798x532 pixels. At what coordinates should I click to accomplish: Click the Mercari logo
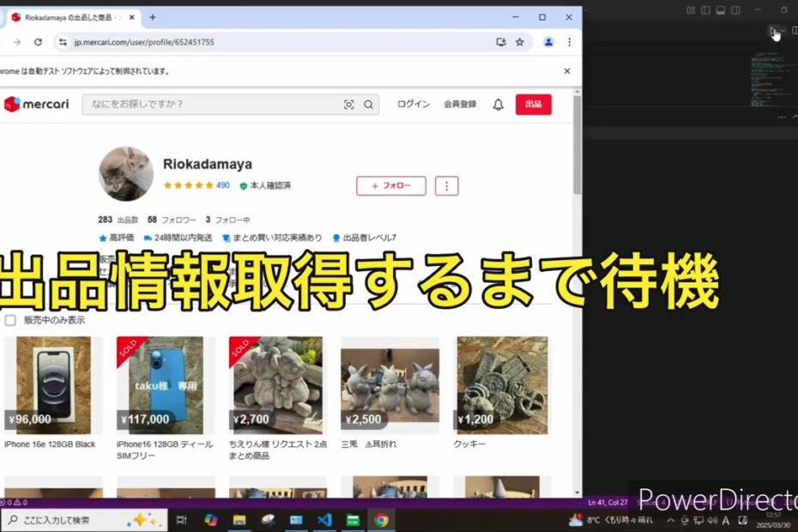pyautogui.click(x=36, y=105)
